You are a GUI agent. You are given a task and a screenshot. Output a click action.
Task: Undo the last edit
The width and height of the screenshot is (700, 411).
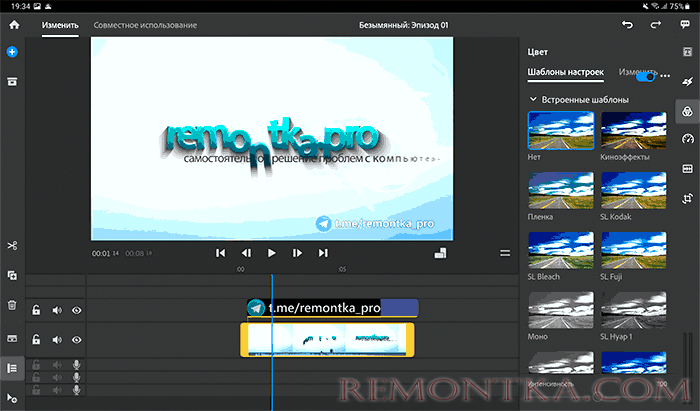[627, 25]
